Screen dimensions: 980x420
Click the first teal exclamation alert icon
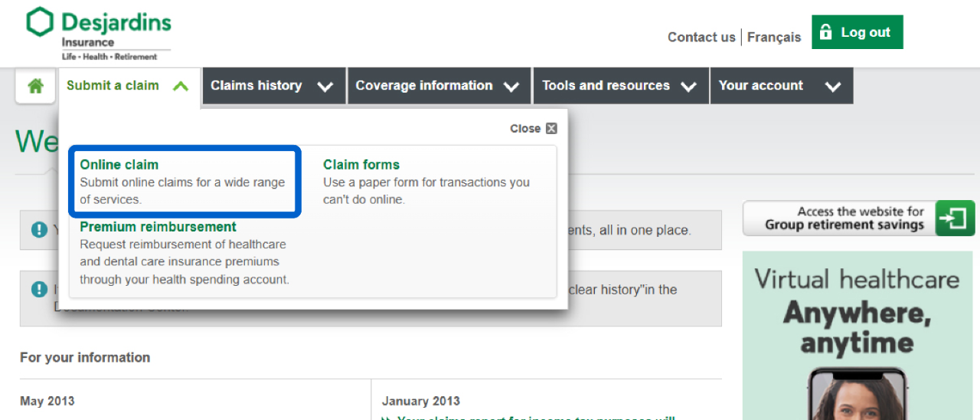pos(39,229)
